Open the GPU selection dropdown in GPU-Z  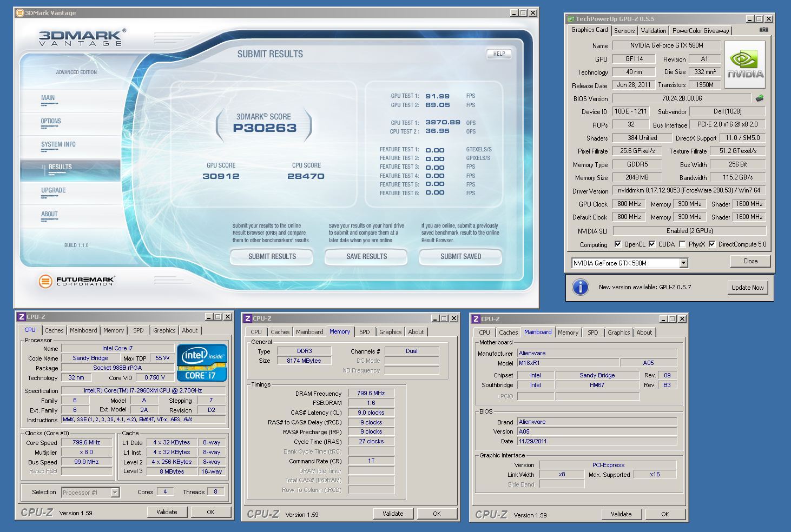pyautogui.click(x=683, y=263)
